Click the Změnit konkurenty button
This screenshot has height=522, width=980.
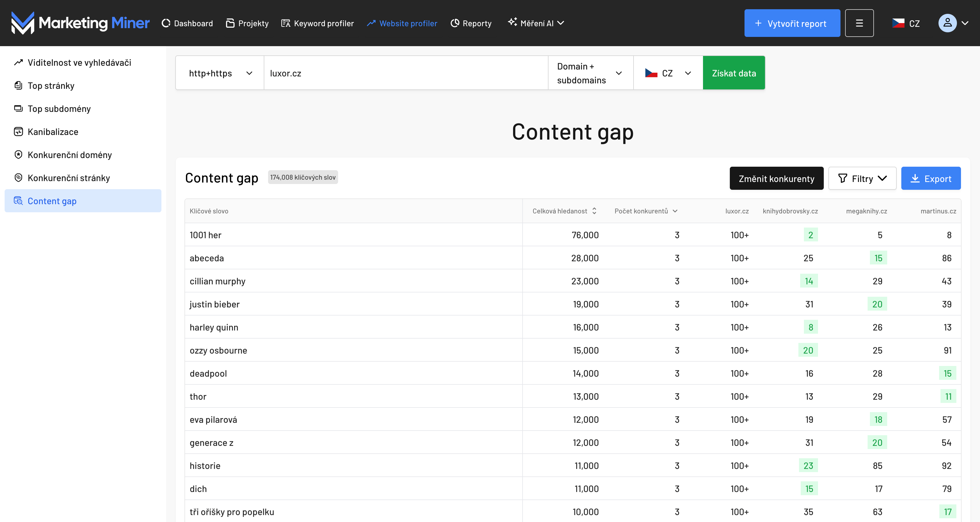coord(776,179)
